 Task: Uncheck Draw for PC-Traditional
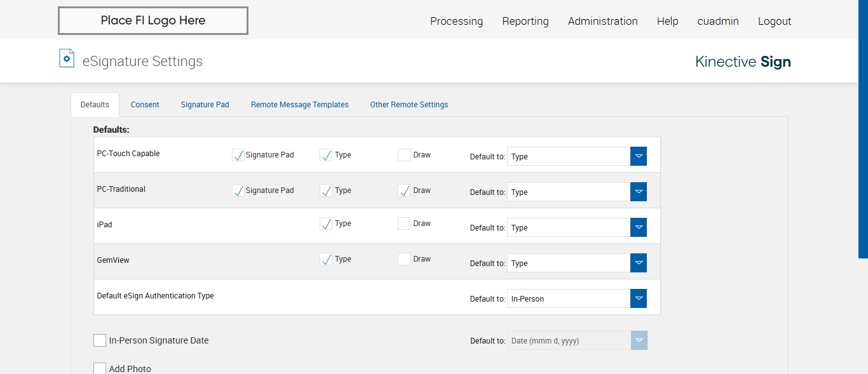point(404,190)
